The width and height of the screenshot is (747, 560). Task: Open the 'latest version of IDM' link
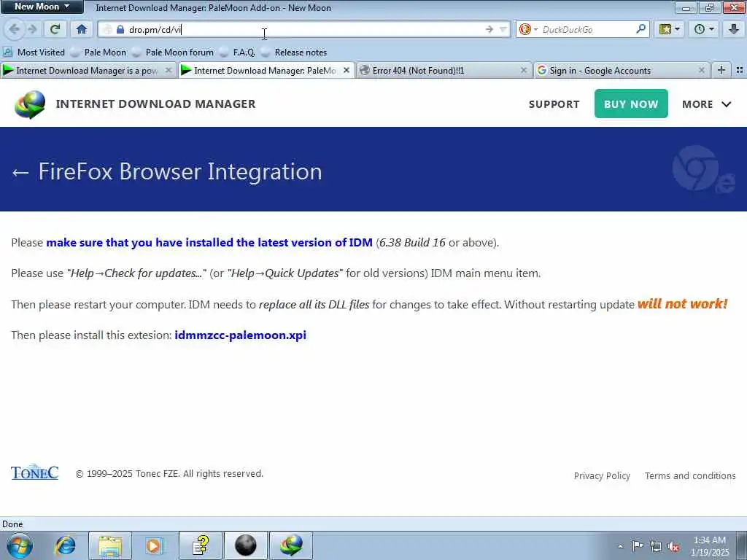point(209,242)
